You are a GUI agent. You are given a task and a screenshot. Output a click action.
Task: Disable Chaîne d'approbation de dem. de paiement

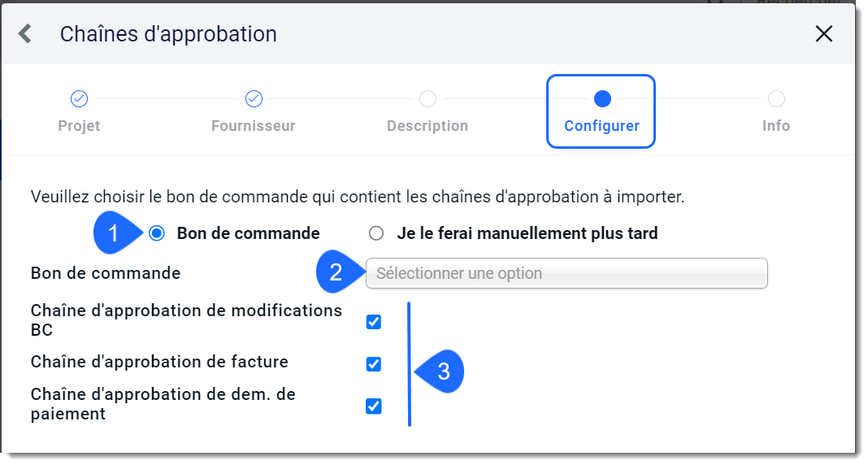374,406
